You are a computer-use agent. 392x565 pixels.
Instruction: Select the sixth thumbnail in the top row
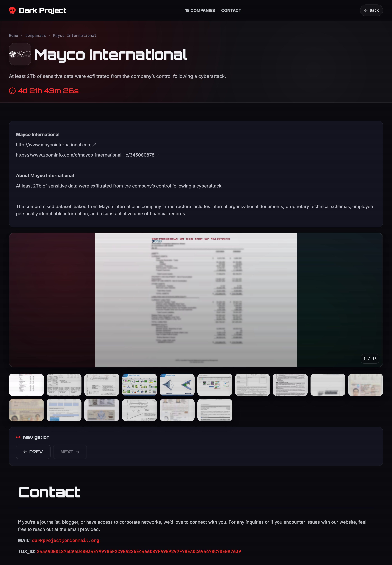[215, 385]
